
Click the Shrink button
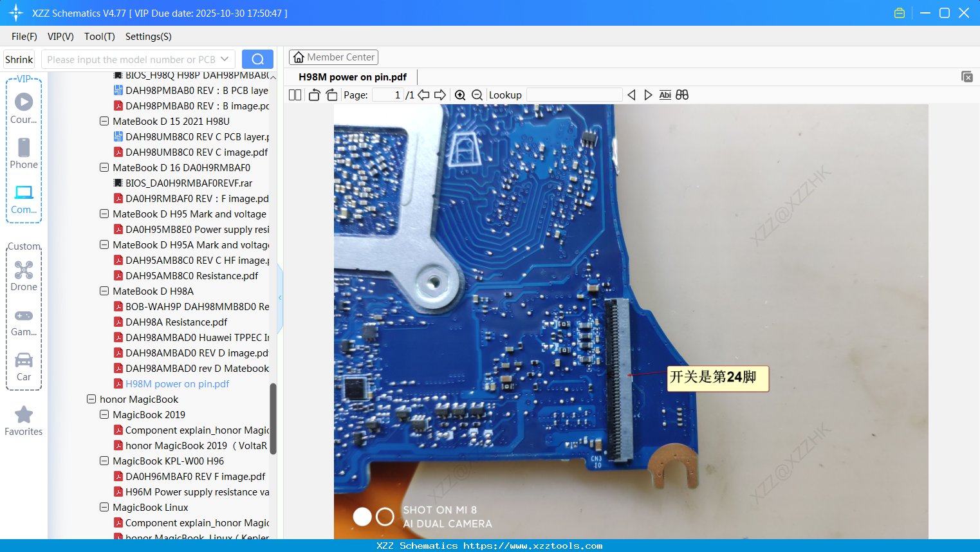click(19, 59)
